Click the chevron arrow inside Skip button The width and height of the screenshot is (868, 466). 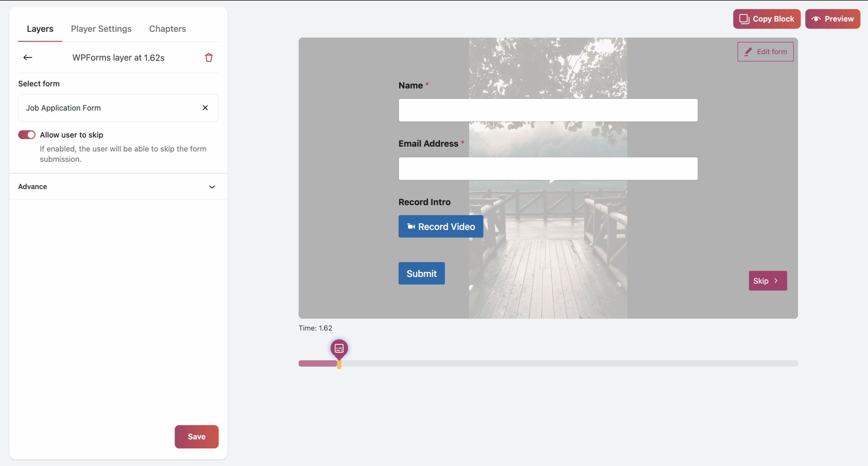776,281
